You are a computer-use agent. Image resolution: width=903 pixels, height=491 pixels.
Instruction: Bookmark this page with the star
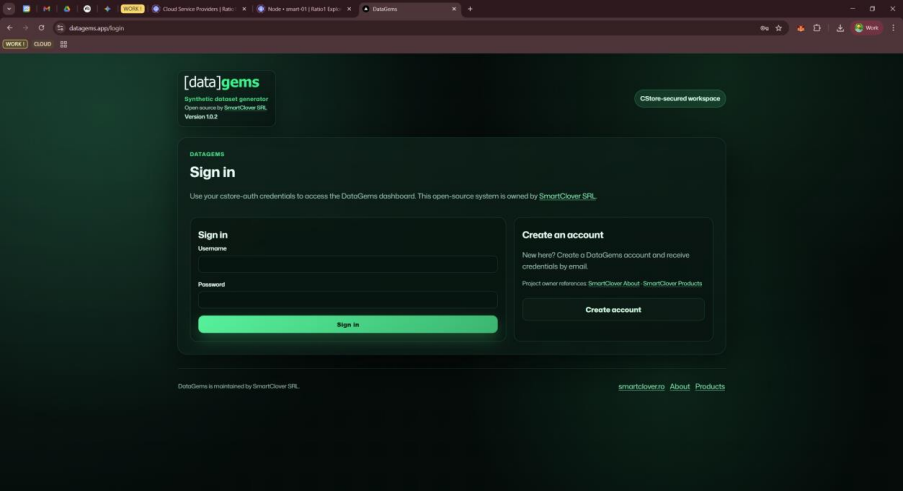779,28
